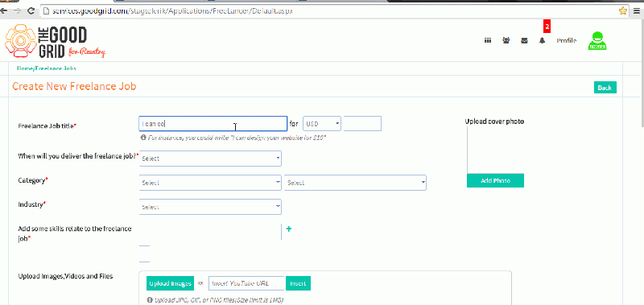
Task: Click the Upload Images button
Action: tap(170, 283)
